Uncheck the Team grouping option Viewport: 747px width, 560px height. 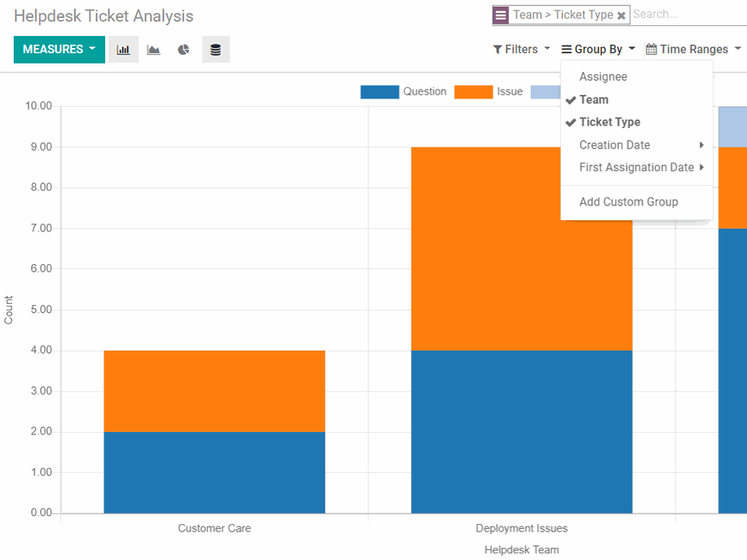(x=594, y=99)
